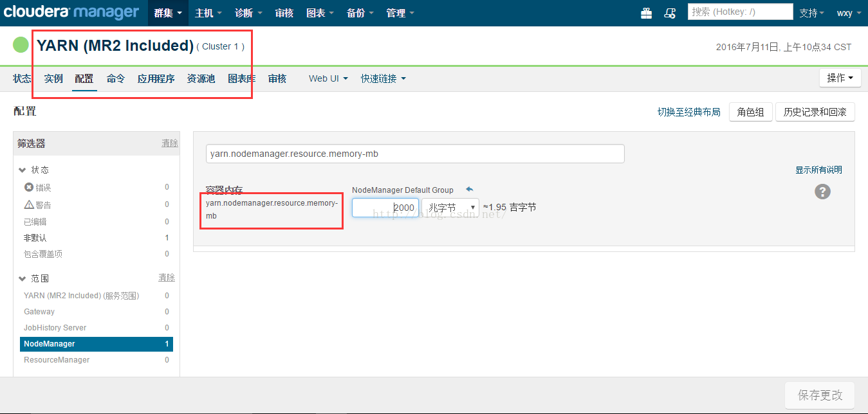868x414 pixels.
Task: Open the 操作 actions button
Action: pyautogui.click(x=840, y=78)
